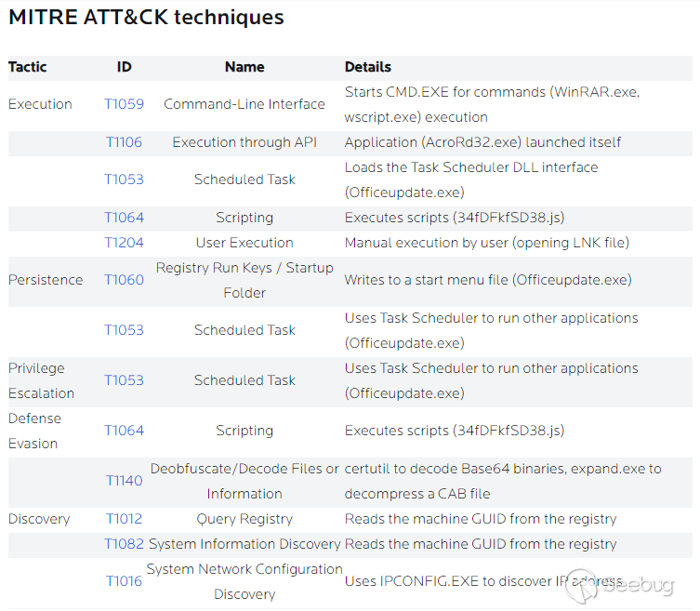Viewport: 700px width, 611px height.
Task: Select the Command-Line Interface name cell
Action: coord(244,104)
